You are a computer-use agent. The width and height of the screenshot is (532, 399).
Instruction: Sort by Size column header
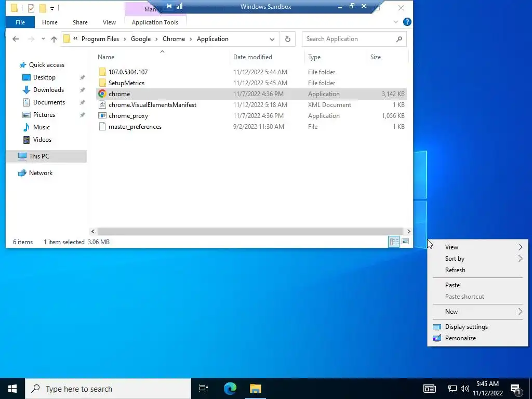388,57
